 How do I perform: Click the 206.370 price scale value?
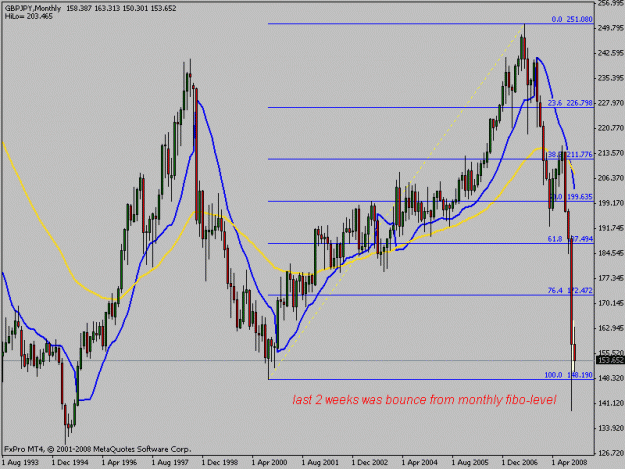click(x=610, y=178)
